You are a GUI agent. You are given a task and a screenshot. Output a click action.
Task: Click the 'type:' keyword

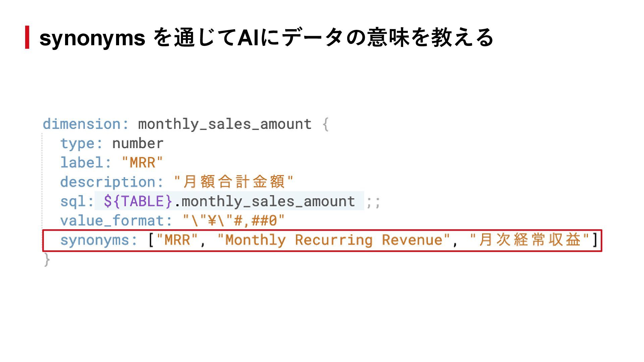pos(82,143)
